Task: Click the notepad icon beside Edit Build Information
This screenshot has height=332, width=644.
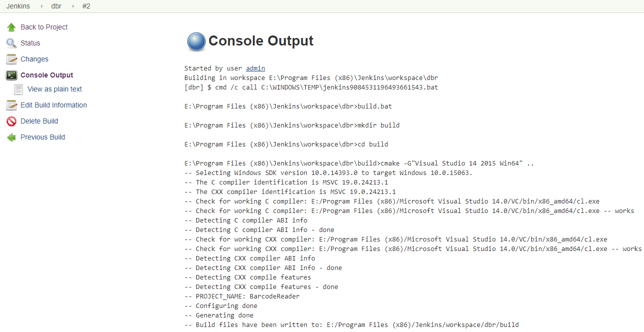Action: (x=11, y=105)
